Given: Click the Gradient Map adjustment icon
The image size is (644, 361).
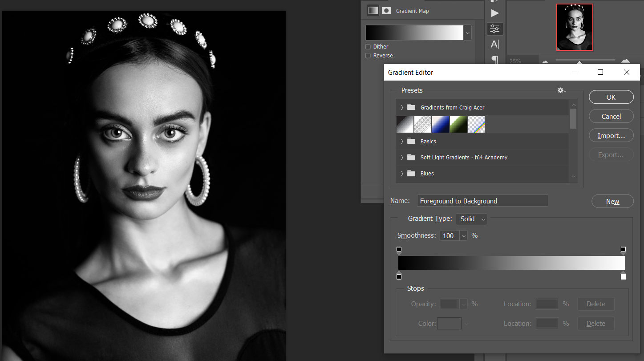Looking at the screenshot, I should pos(373,11).
